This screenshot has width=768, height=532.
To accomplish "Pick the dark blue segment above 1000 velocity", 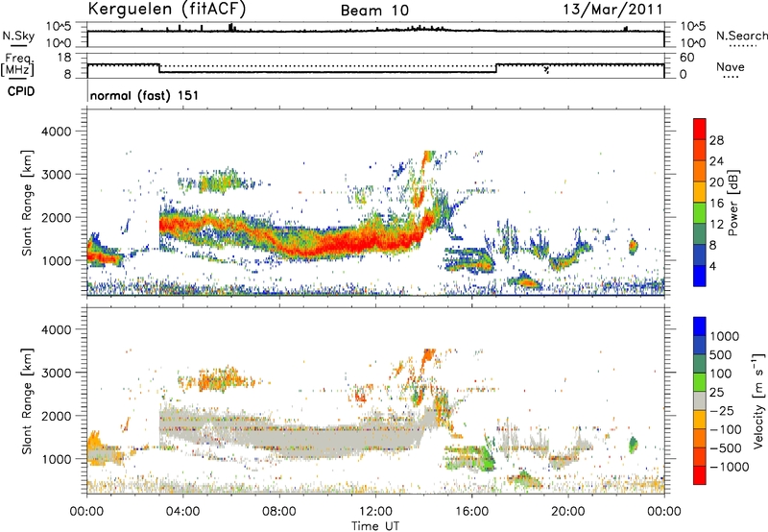I will 700,326.
